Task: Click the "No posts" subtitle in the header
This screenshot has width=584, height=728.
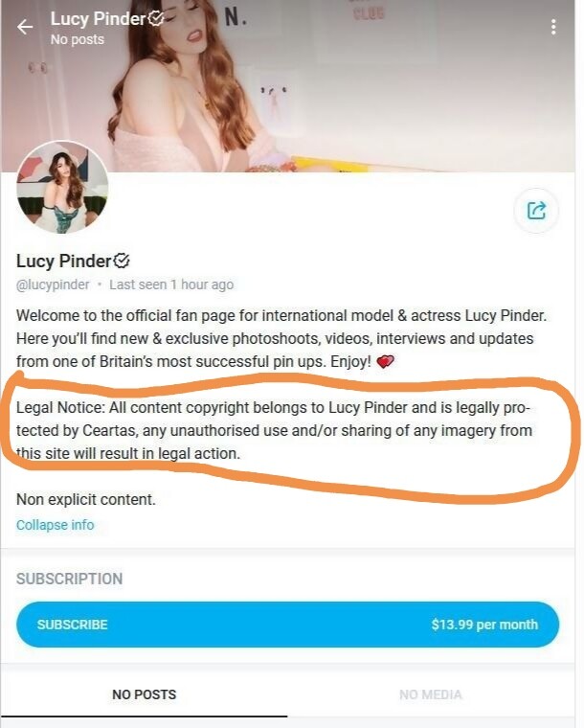Action: pos(77,39)
